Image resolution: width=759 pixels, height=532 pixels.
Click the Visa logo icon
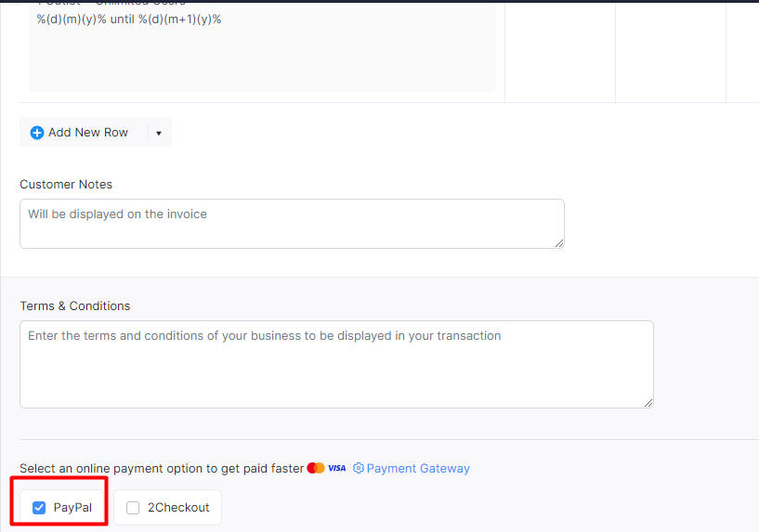point(337,468)
